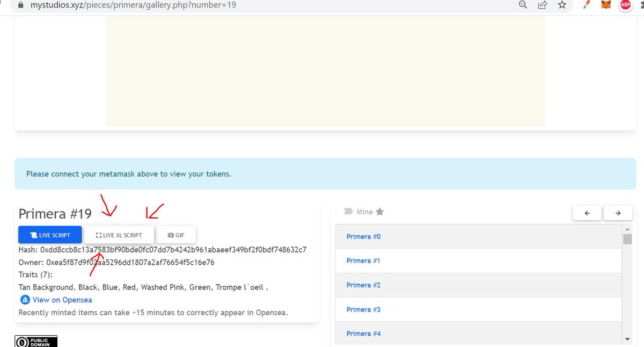Open View on Opensea link

[62, 300]
